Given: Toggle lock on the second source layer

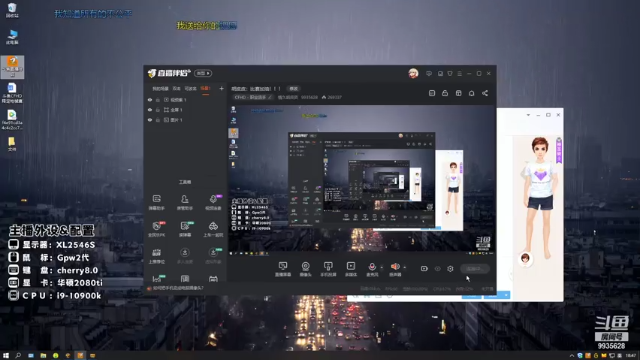Looking at the screenshot, I should (158, 110).
